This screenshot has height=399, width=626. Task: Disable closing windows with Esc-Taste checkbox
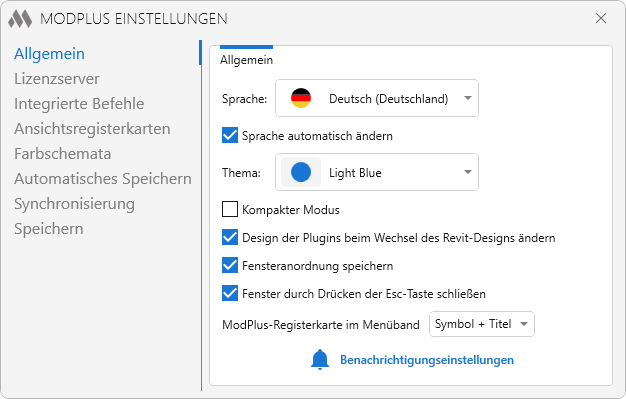pos(230,293)
